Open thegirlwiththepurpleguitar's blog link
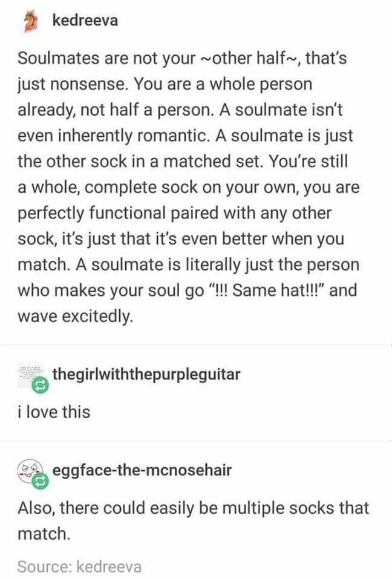The width and height of the screenshot is (392, 581). point(146,375)
